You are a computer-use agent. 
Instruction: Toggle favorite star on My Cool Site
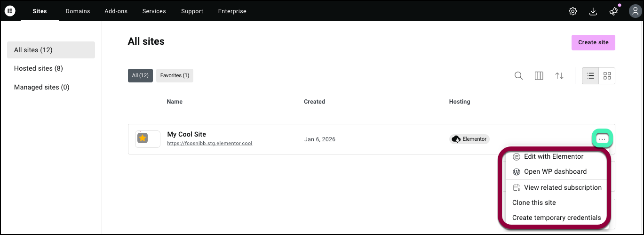click(143, 138)
